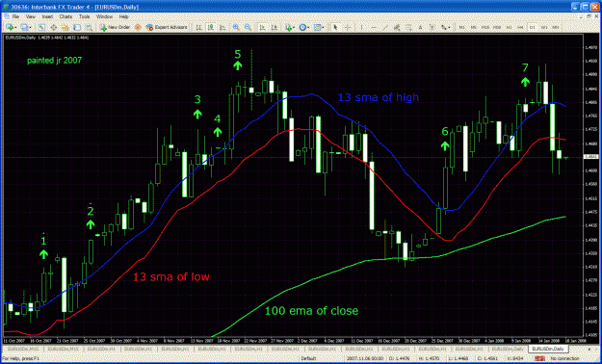
Task: Show the Navigator panel
Action: (x=65, y=27)
